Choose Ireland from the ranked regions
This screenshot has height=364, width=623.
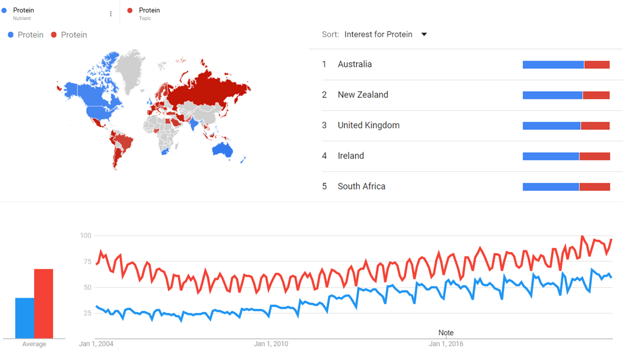351,156
